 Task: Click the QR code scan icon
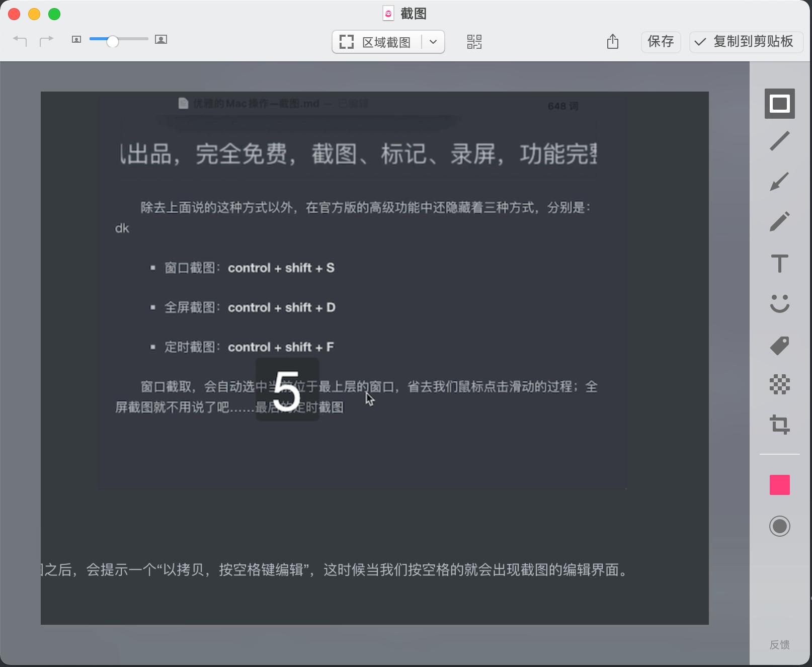pos(474,42)
